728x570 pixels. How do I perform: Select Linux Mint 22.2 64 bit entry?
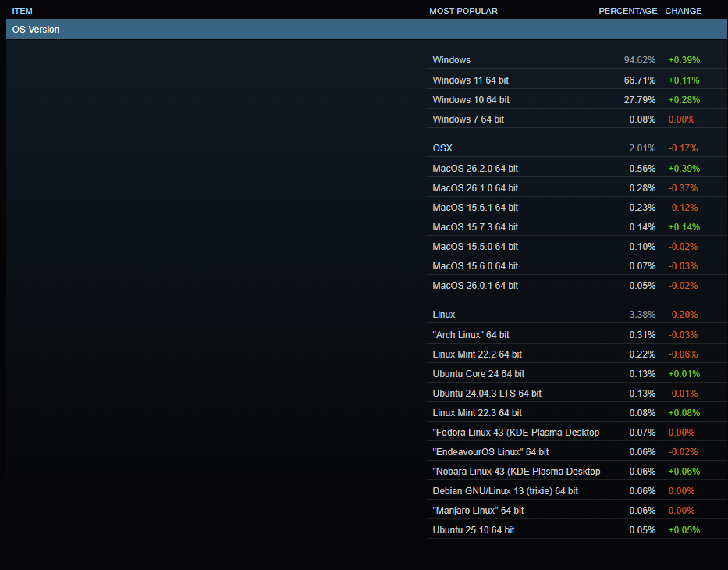(x=478, y=354)
